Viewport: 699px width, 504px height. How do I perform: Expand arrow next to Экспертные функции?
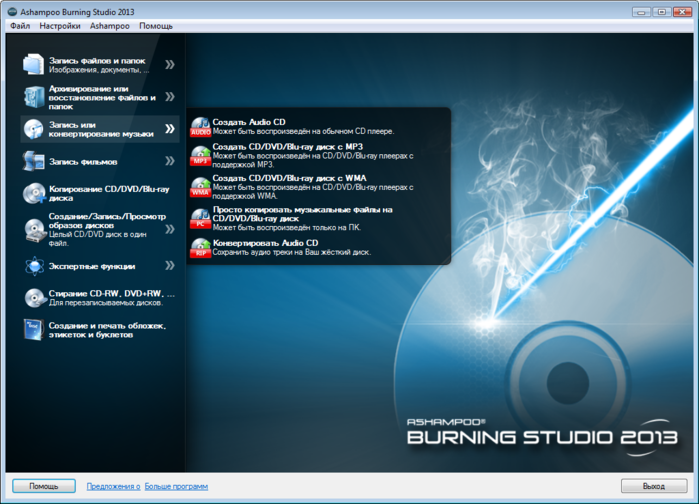pos(170,266)
